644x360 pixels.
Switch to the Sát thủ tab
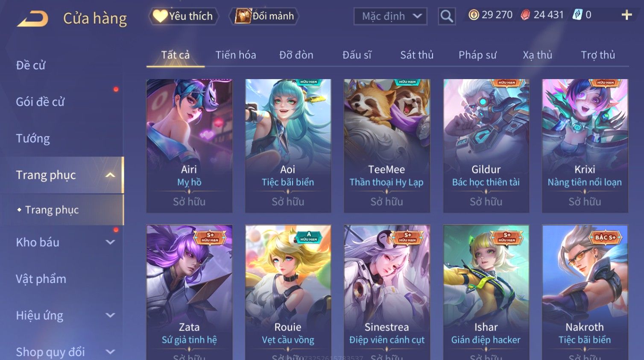[417, 55]
